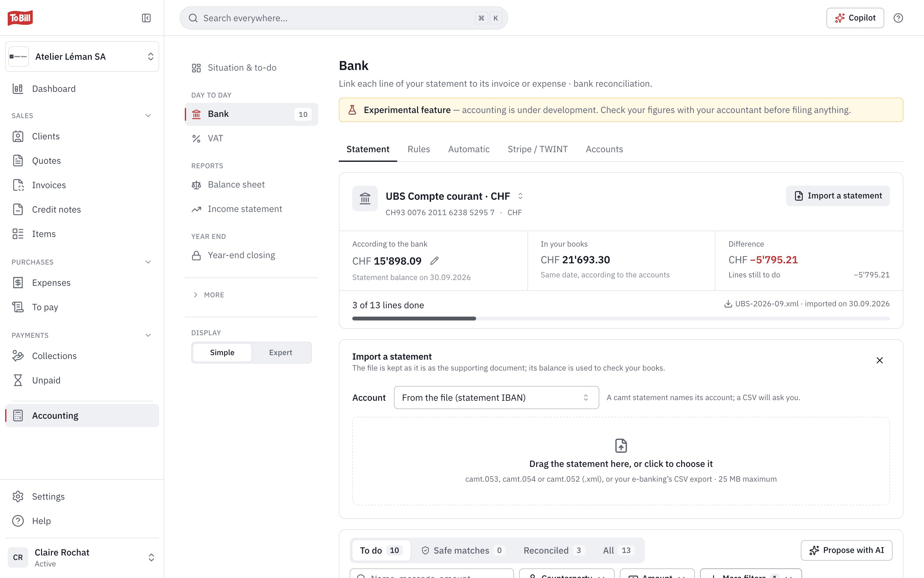
Task: Collapse the PAYMENTS section chevron
Action: [149, 335]
